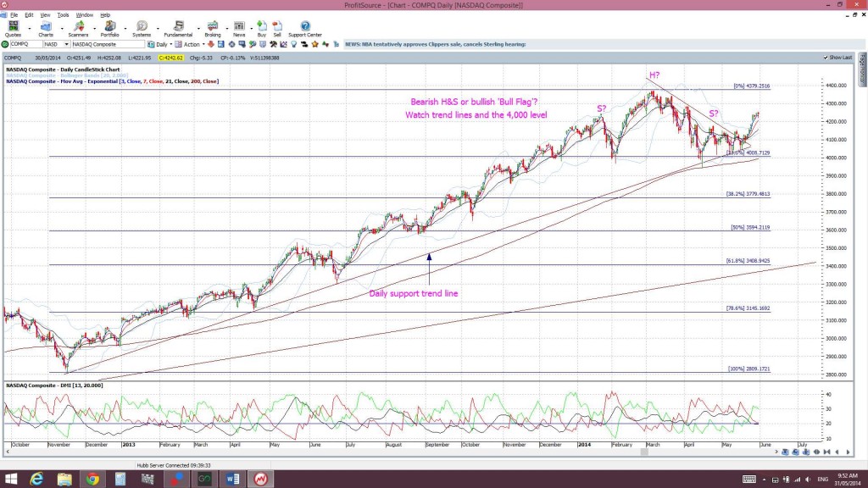Open the Portfolio manager
The width and height of the screenshot is (868, 488).
point(109,29)
